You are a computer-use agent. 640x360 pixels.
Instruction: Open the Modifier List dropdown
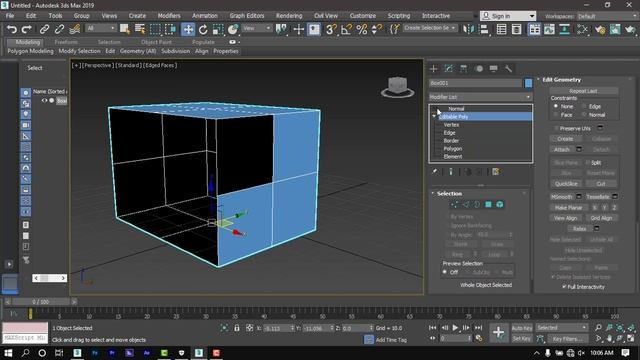pyautogui.click(x=480, y=97)
